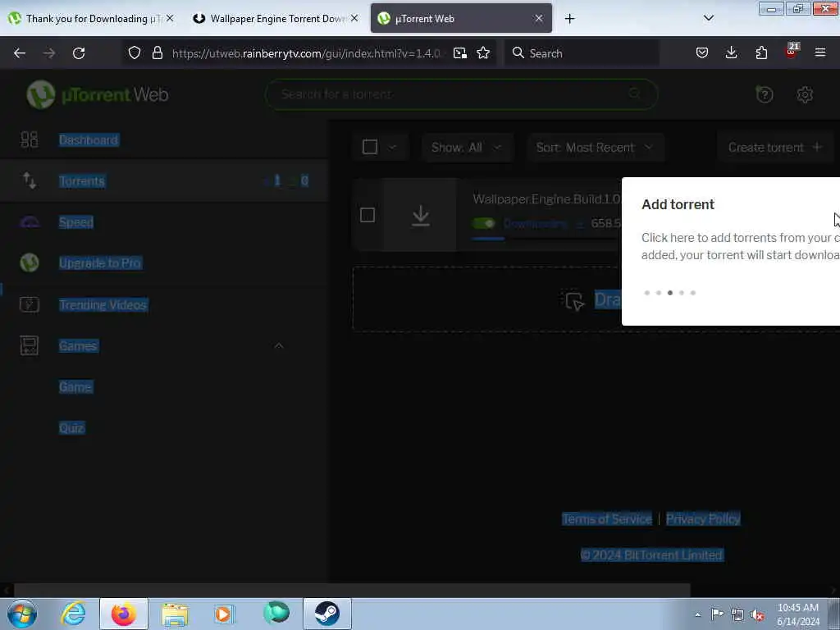Viewport: 840px width, 630px height.
Task: Click the µTorrent Web logo
Action: tap(98, 95)
